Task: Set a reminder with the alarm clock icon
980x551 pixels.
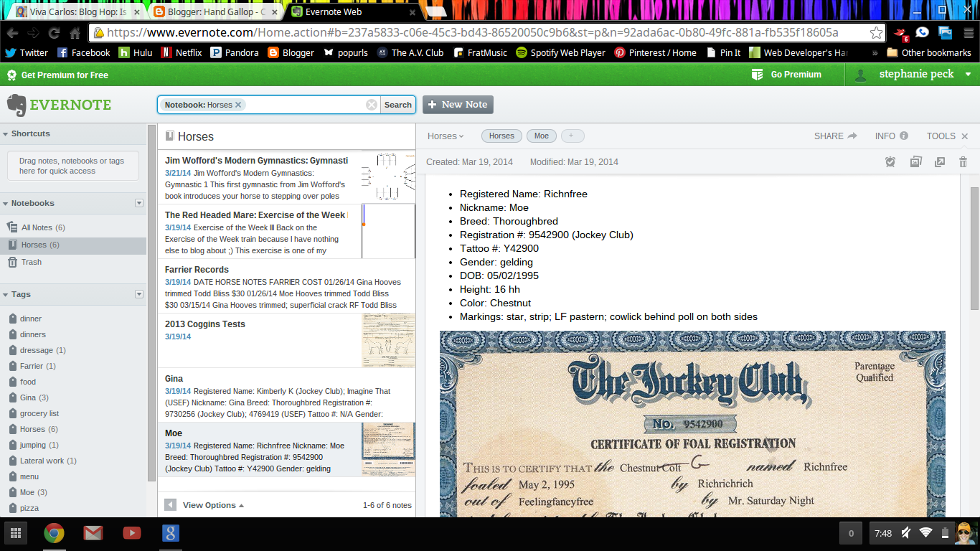Action: tap(890, 162)
